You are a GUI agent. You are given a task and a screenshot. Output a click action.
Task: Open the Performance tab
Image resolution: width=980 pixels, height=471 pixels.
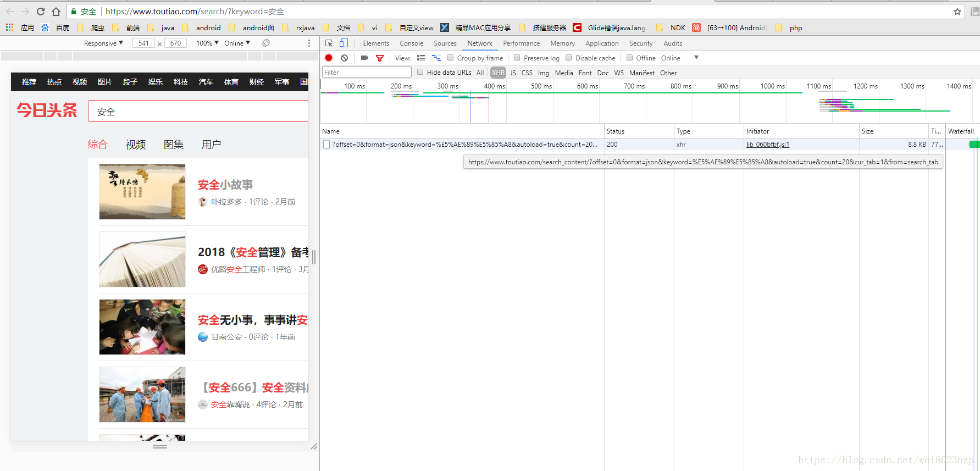pos(522,43)
